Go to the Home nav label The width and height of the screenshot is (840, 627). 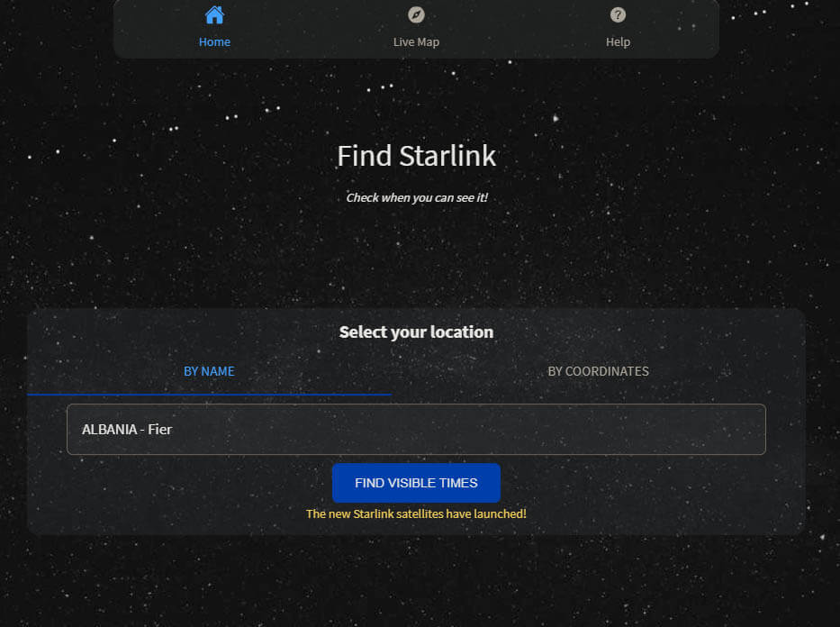click(x=214, y=41)
